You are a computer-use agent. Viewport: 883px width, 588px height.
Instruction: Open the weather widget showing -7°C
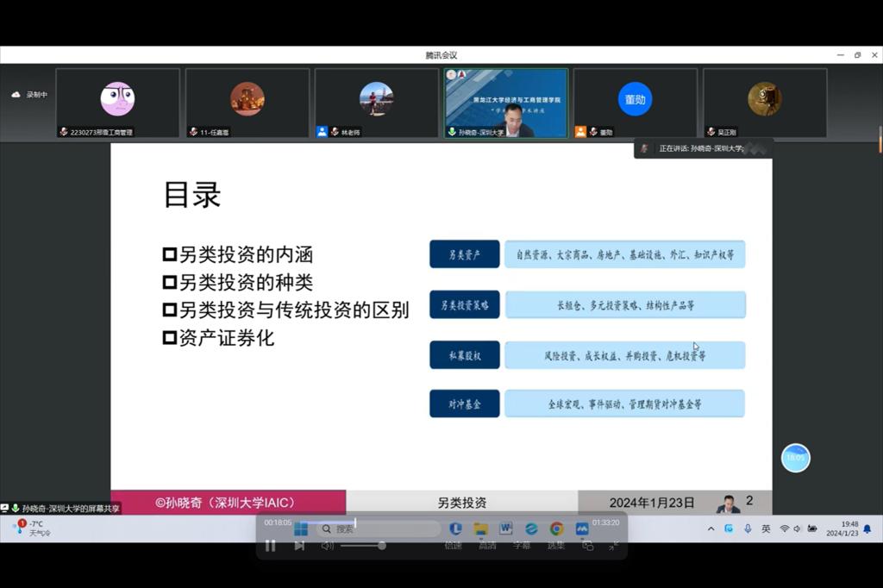click(34, 529)
